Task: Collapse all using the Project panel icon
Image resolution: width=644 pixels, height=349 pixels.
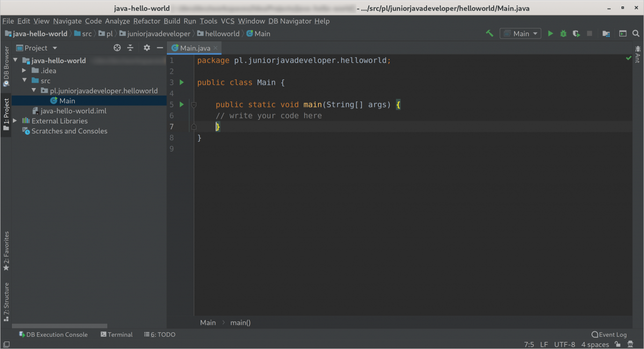Action: 130,48
